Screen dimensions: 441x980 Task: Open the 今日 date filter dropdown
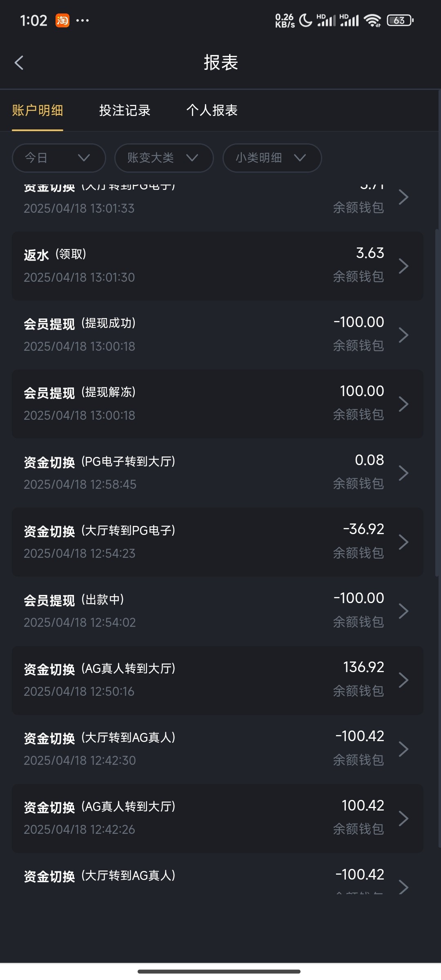point(59,158)
